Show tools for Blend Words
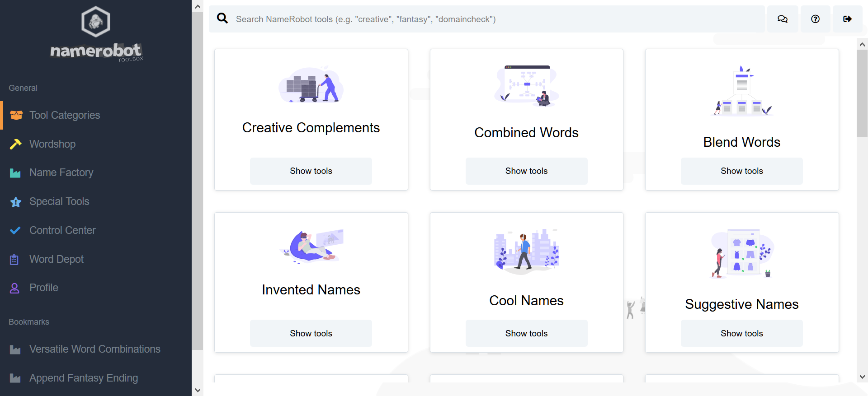868x396 pixels. [742, 171]
